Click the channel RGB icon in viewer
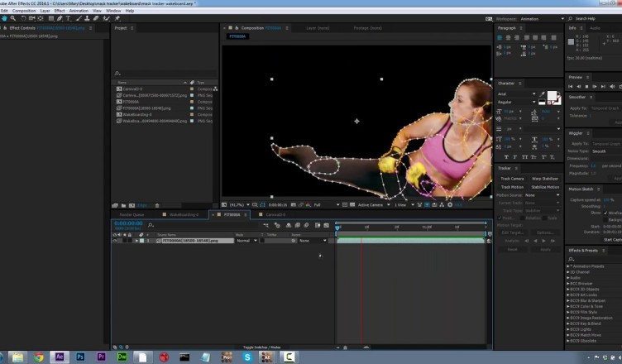The height and width of the screenshot is (364, 622). 309,205
